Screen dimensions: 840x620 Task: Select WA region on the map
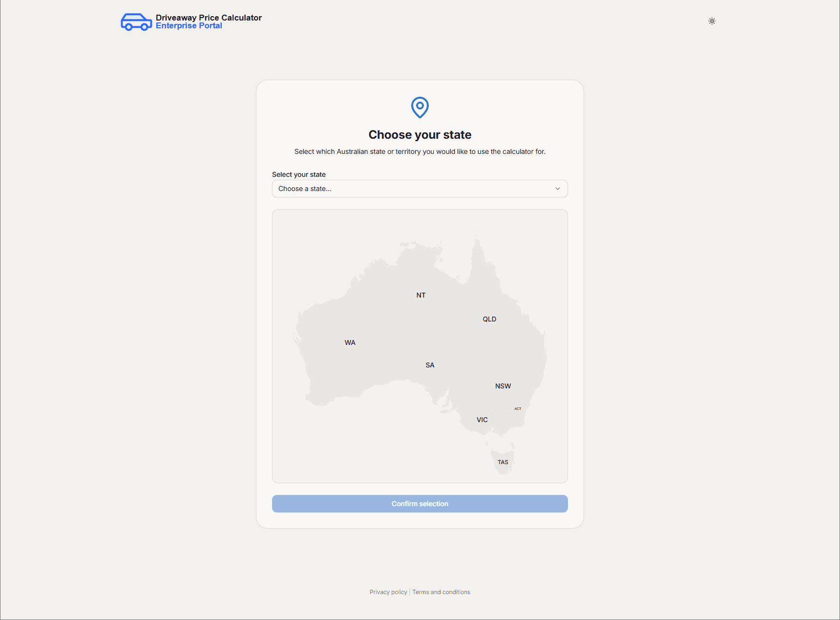point(350,342)
